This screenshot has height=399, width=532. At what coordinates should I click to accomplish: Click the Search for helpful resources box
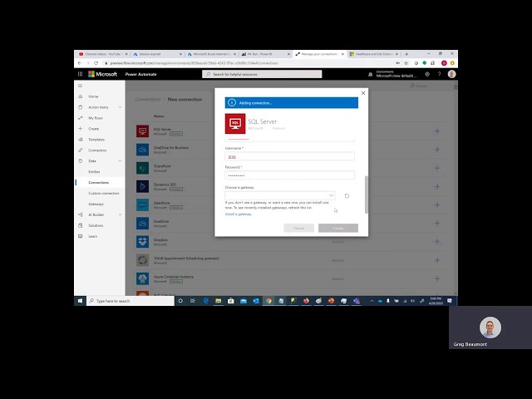[262, 74]
